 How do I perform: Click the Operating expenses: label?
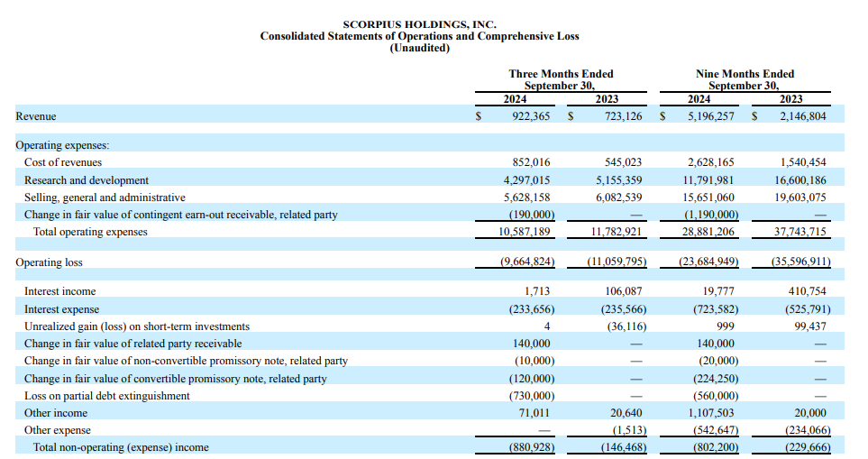[62, 145]
